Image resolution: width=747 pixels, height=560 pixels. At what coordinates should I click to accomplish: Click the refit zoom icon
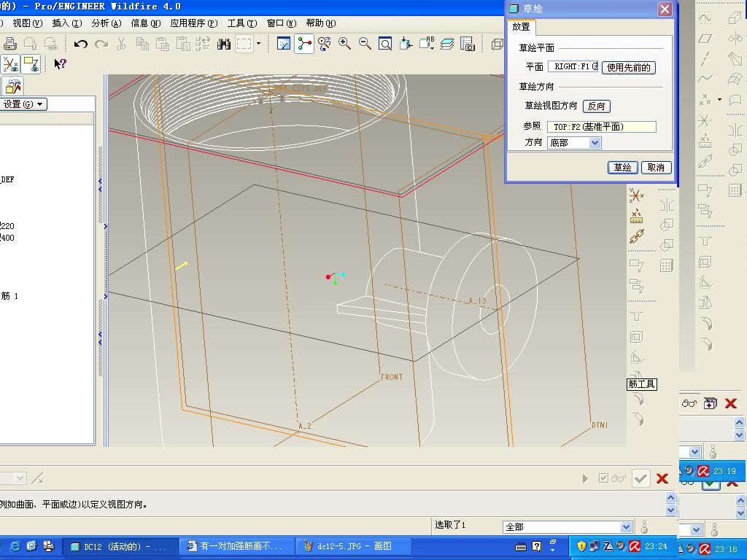[385, 44]
